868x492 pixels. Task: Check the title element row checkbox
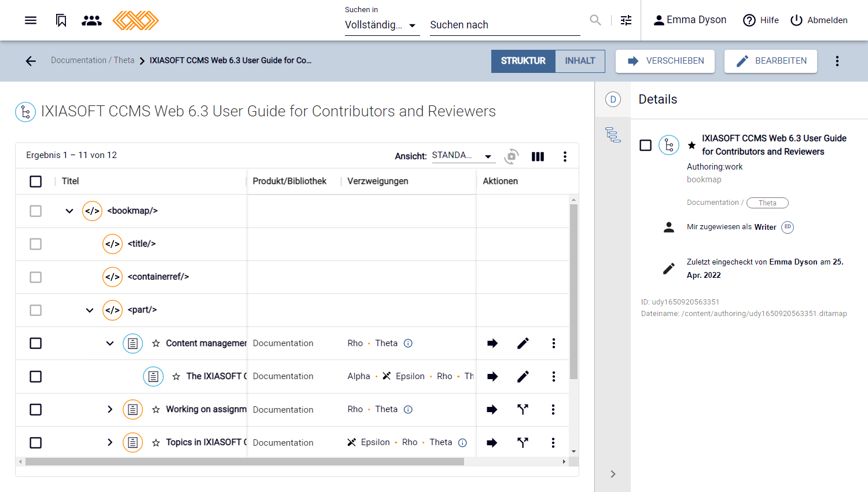point(36,244)
